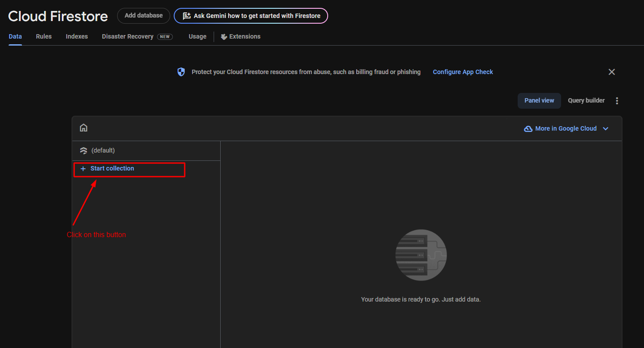The height and width of the screenshot is (348, 644).
Task: Click the Google Cloud icon
Action: [x=528, y=129]
